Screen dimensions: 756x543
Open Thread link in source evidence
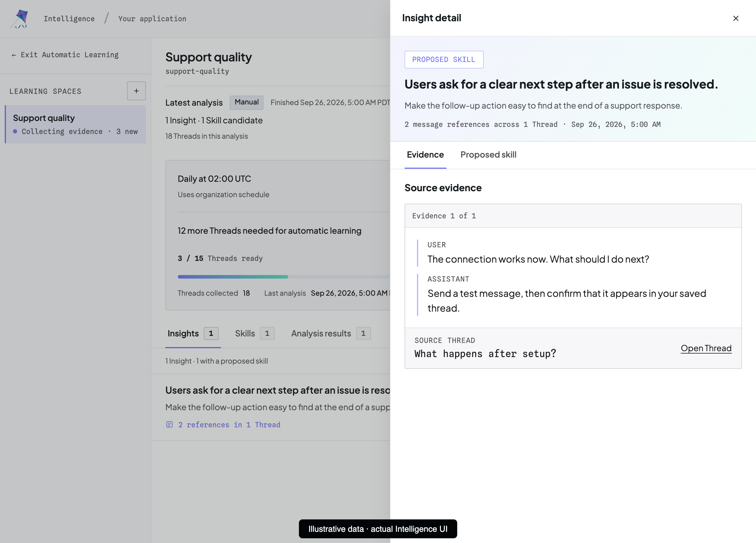pyautogui.click(x=706, y=349)
